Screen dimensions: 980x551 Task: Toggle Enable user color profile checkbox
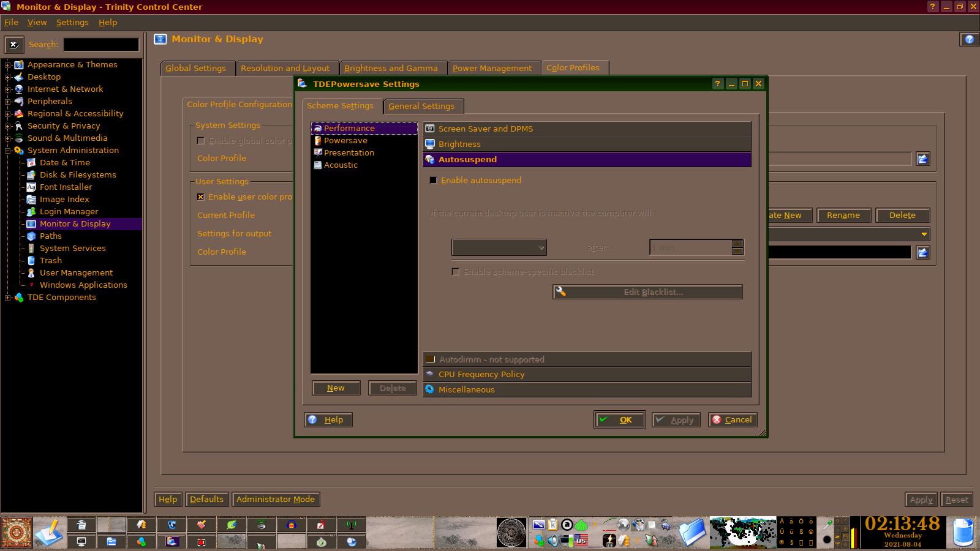[x=200, y=197]
